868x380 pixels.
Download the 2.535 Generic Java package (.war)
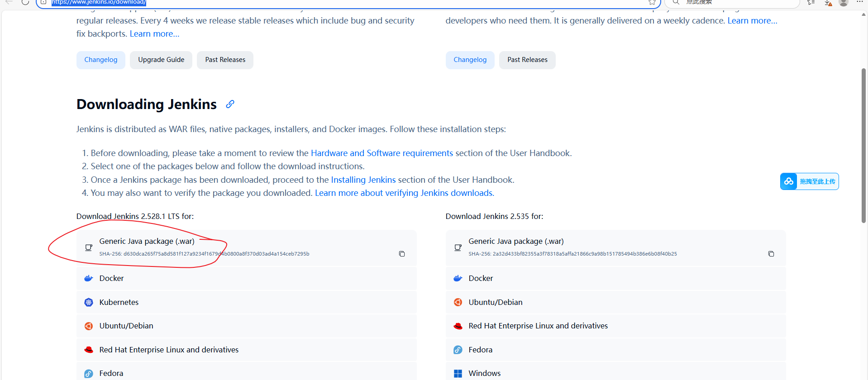click(615, 247)
